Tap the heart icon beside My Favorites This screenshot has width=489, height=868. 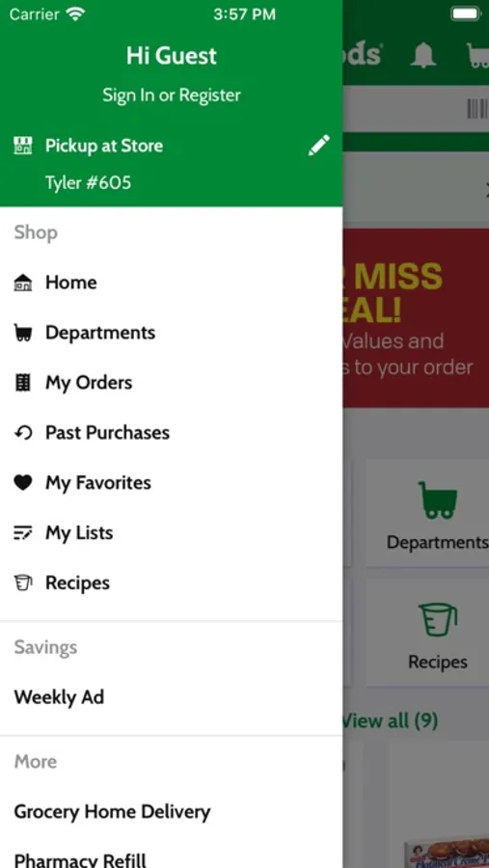click(x=23, y=483)
